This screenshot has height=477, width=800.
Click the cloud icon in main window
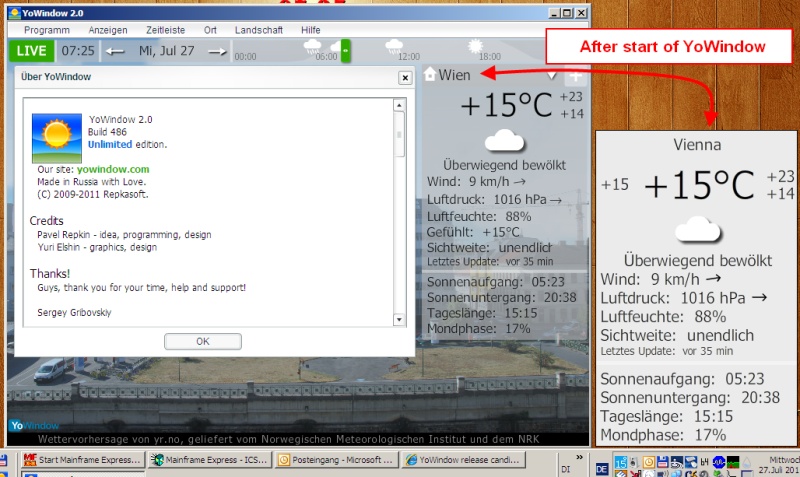(505, 140)
